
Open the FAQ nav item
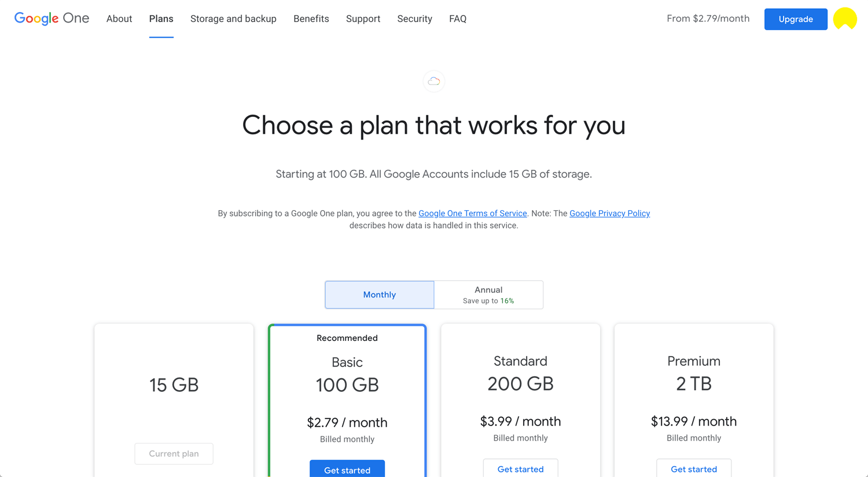tap(458, 19)
